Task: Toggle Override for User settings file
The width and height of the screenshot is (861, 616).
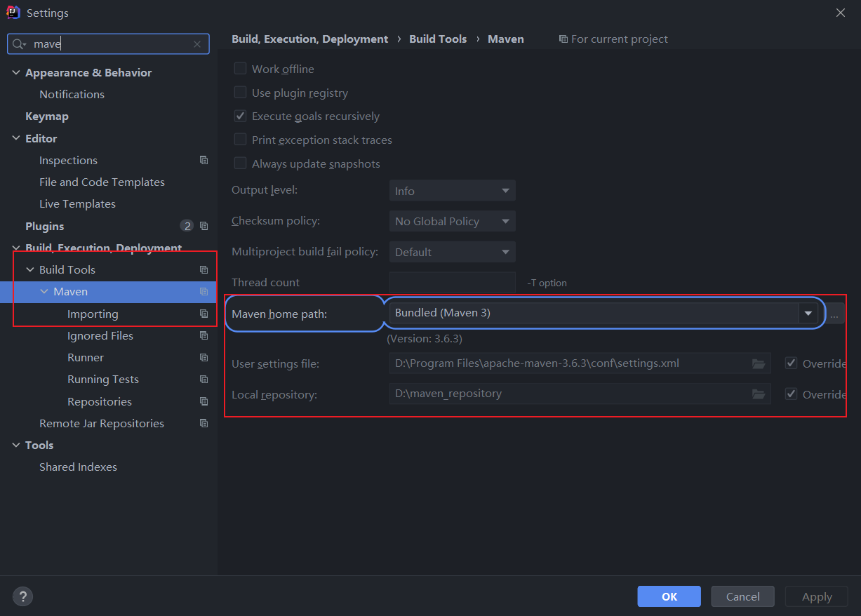Action: (x=791, y=363)
